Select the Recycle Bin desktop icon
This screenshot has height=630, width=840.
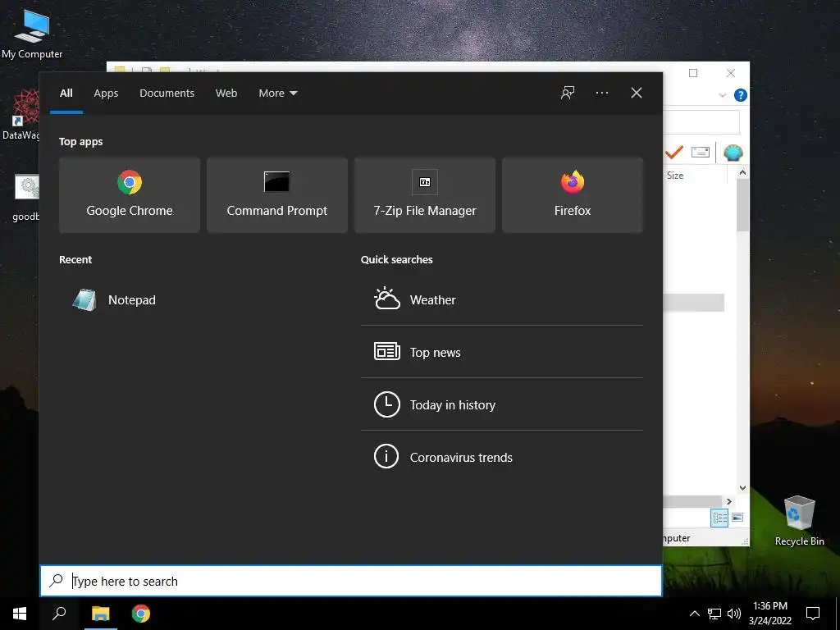point(799,520)
